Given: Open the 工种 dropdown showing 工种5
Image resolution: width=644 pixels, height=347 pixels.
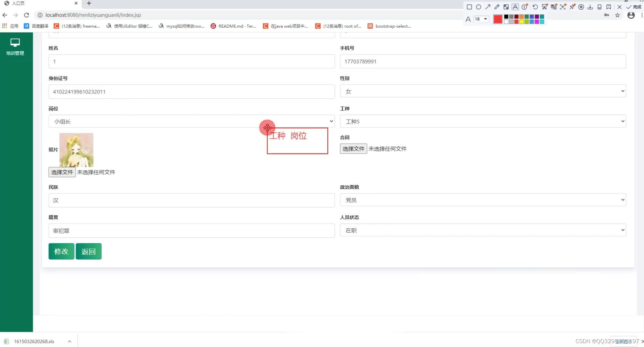Looking at the screenshot, I should [483, 121].
